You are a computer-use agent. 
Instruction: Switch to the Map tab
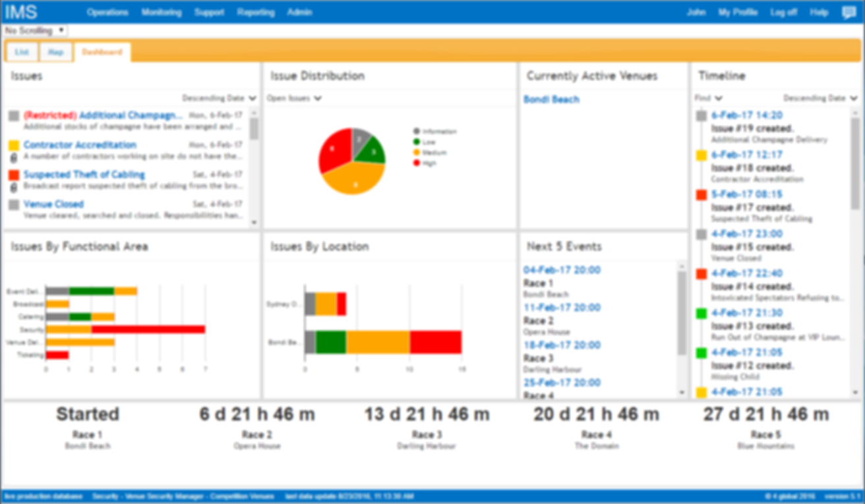pyautogui.click(x=55, y=51)
